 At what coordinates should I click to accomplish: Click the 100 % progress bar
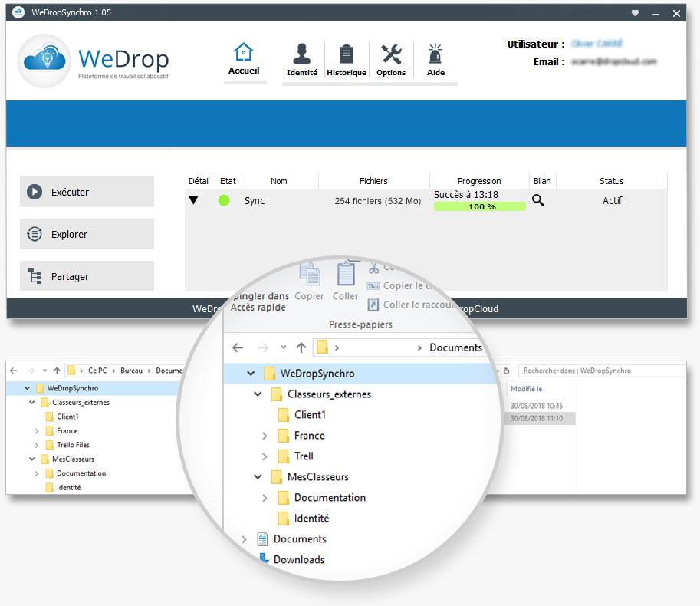tap(480, 206)
